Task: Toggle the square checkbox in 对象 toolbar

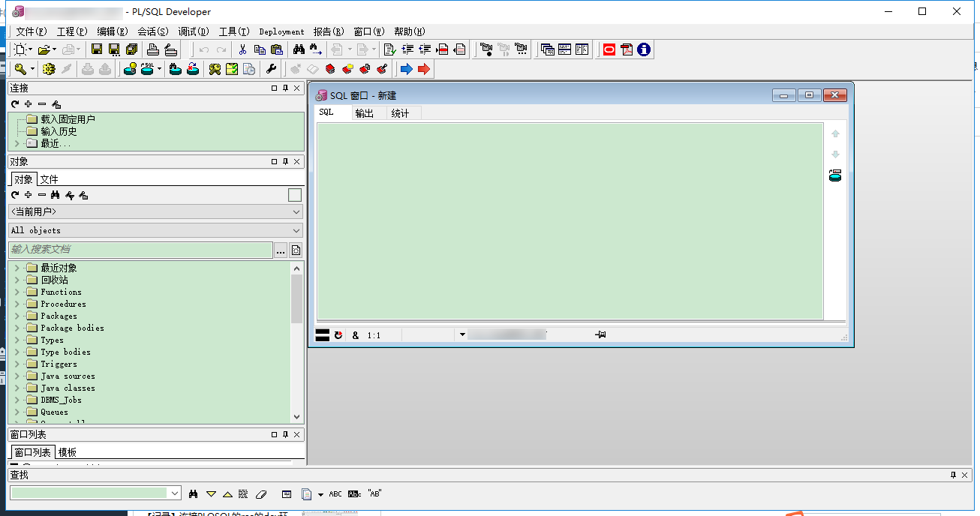Action: 295,195
